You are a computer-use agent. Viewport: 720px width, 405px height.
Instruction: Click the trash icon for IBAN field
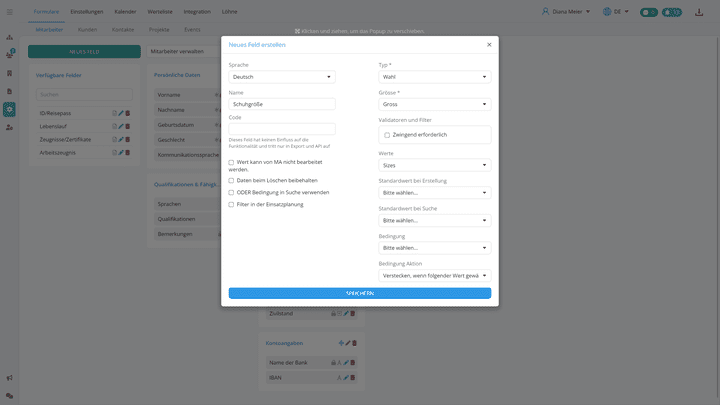tap(353, 377)
